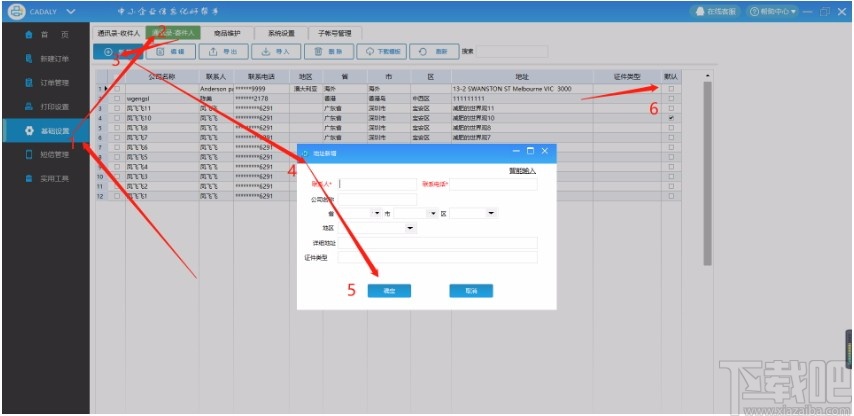Click the online customer service QQ icon
The image size is (854, 416).
[x=700, y=11]
